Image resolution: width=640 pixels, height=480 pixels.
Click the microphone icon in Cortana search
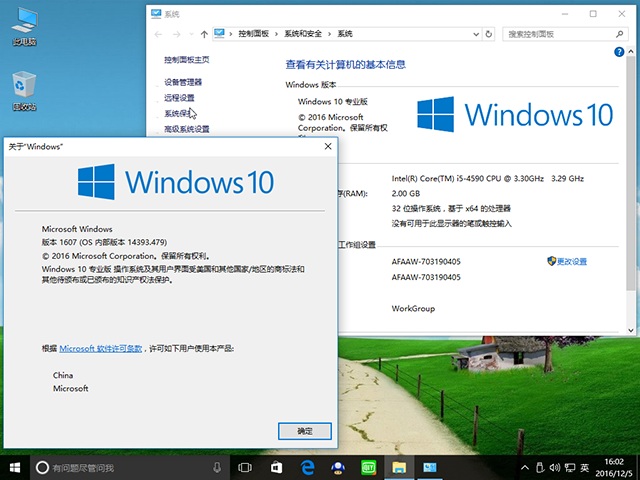(217, 467)
